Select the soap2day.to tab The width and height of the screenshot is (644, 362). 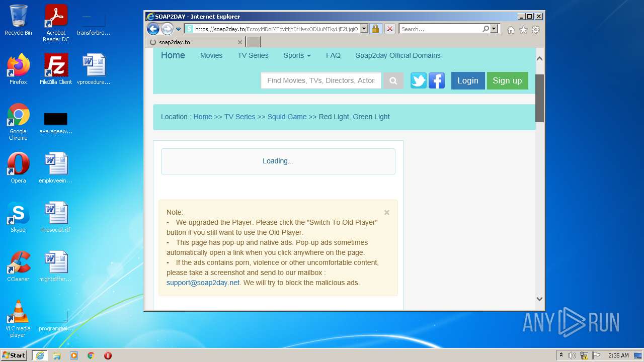pyautogui.click(x=195, y=42)
